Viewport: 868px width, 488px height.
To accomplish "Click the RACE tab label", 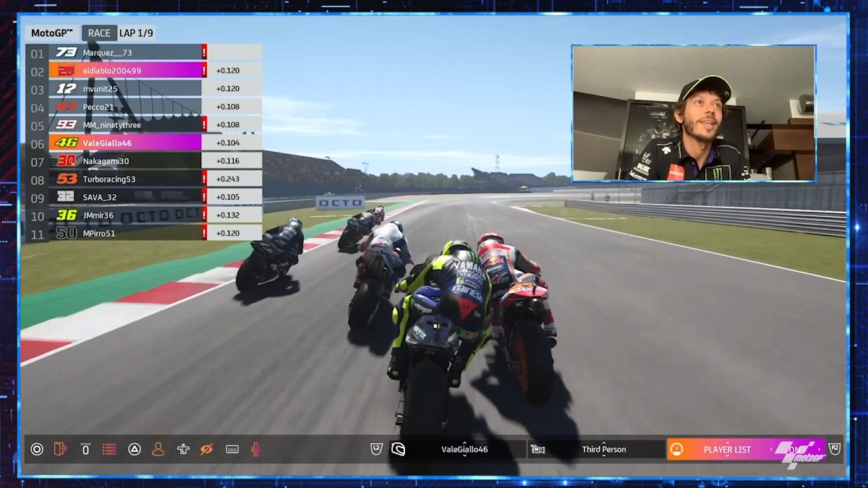I will click(x=99, y=33).
